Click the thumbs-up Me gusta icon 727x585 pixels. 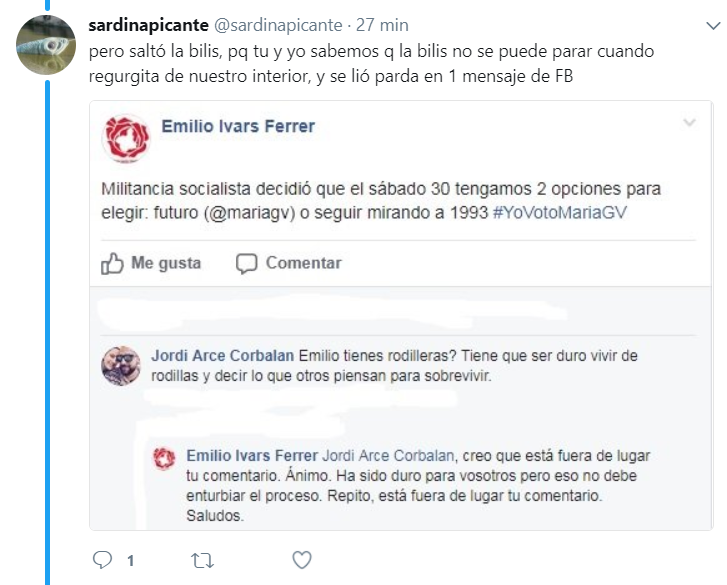click(112, 263)
